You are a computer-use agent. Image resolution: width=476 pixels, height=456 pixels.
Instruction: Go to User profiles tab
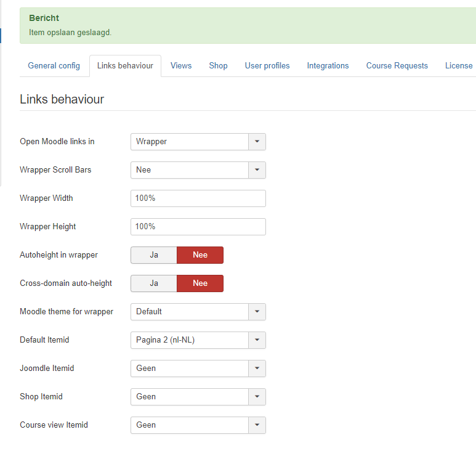pos(267,66)
